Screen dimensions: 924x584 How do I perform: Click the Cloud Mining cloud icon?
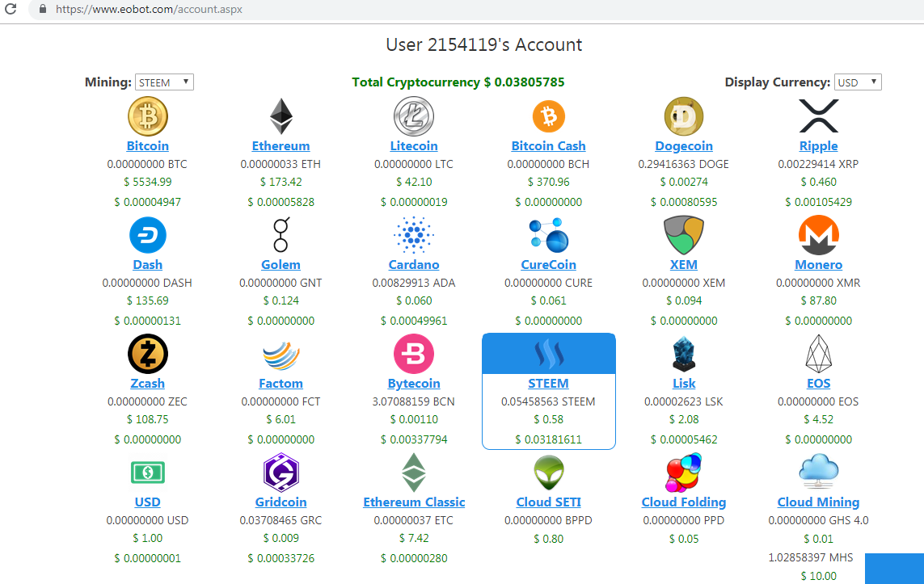point(819,471)
